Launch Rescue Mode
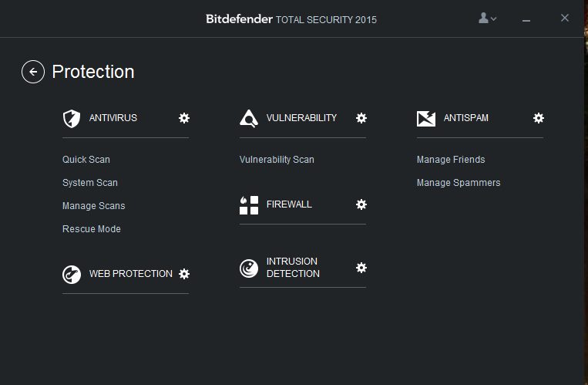 [92, 229]
